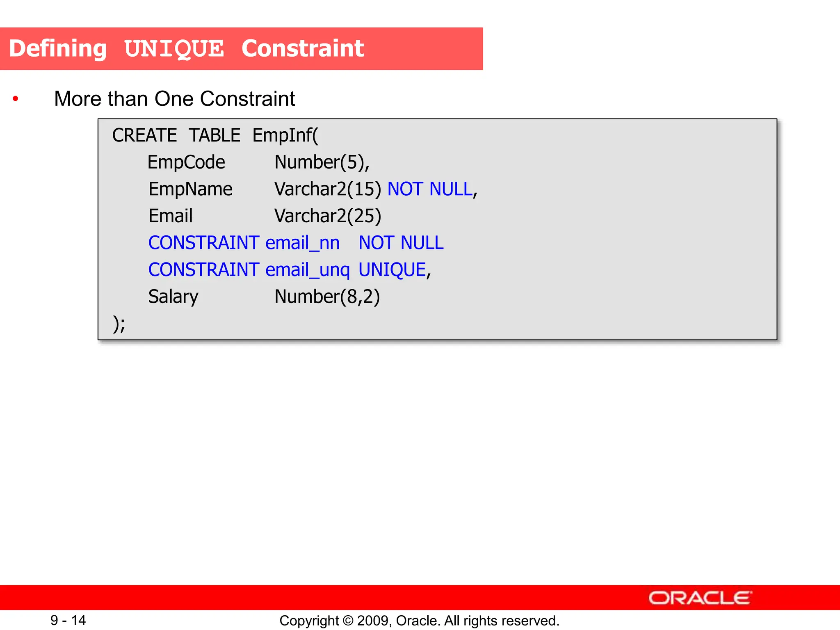Click the datatype 'Varchar2(25)'
The height and width of the screenshot is (630, 840).
328,216
